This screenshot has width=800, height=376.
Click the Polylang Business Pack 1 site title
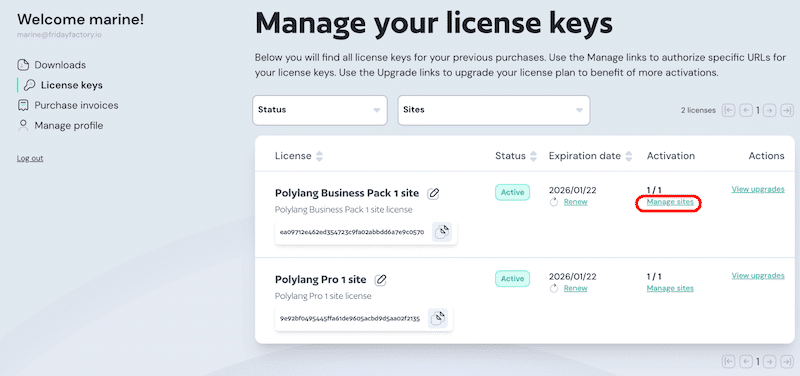[x=347, y=193]
